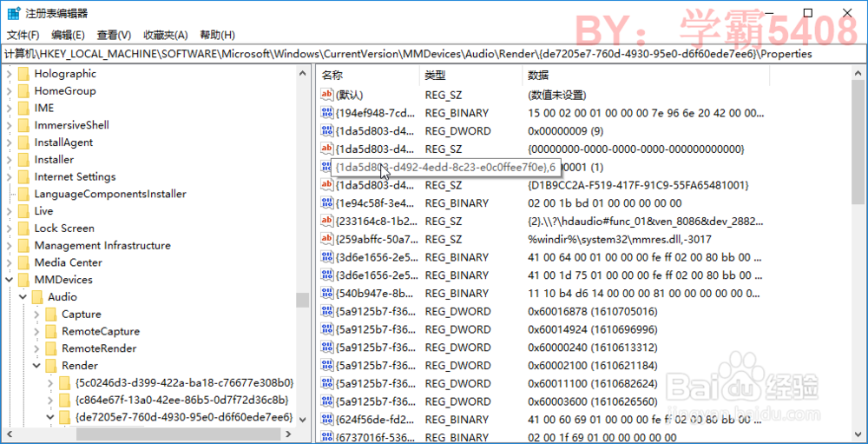The image size is (868, 444).
Task: Click the {6737016f-536... binary value icon
Action: tap(327, 437)
